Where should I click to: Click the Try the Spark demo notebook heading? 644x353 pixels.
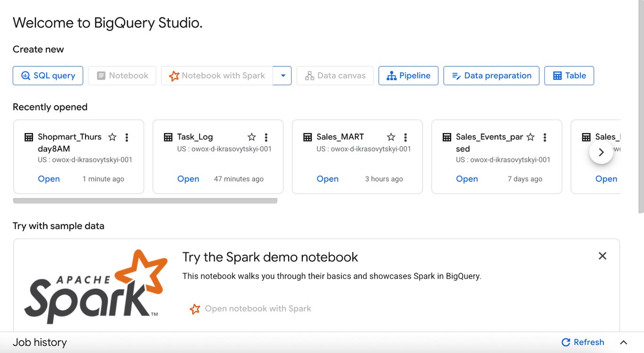tap(270, 257)
